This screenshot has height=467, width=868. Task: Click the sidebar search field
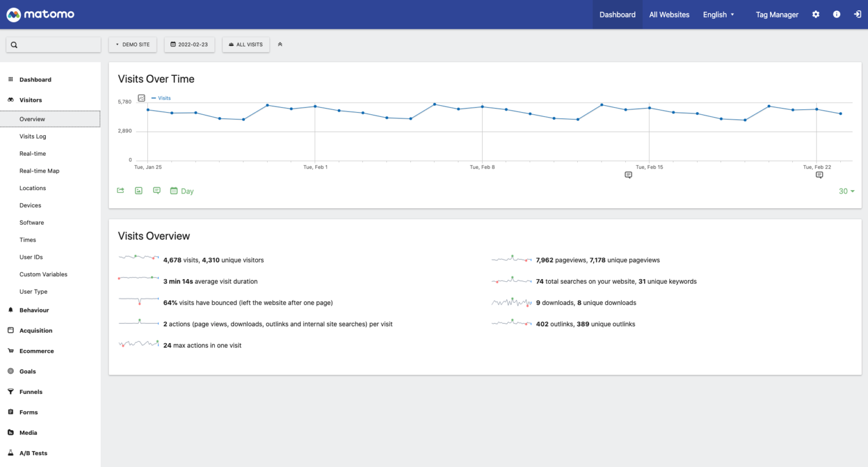tap(54, 45)
